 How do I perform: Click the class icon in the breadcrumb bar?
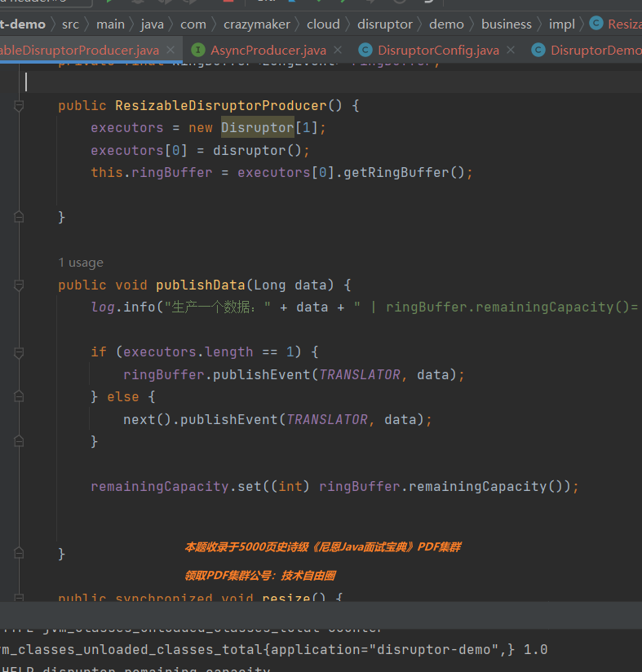click(x=596, y=23)
